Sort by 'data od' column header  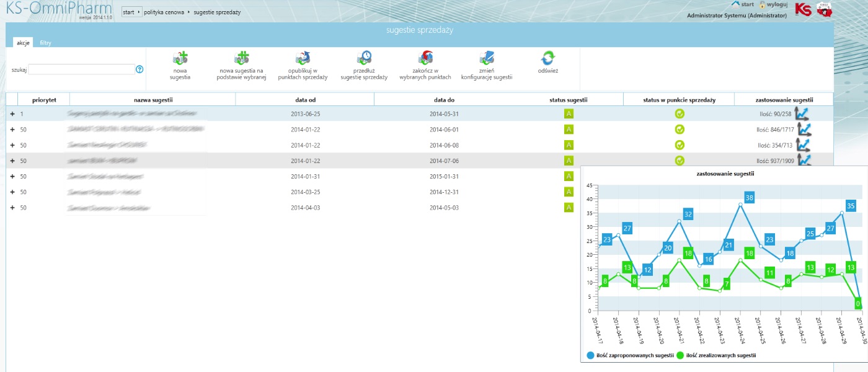(304, 99)
